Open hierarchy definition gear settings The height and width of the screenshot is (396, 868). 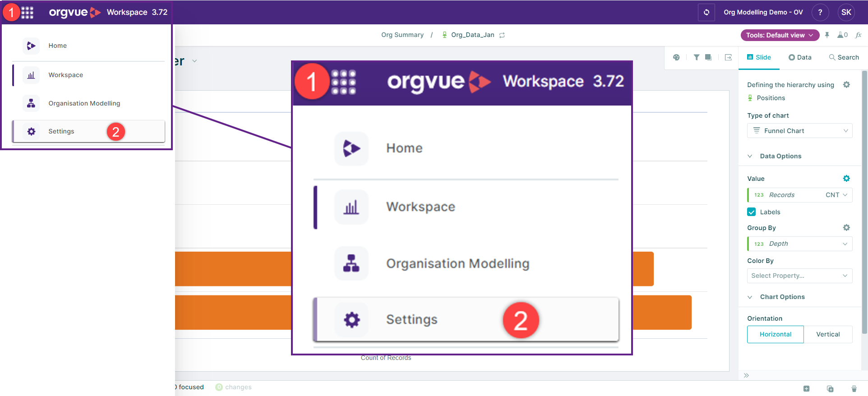pyautogui.click(x=846, y=85)
